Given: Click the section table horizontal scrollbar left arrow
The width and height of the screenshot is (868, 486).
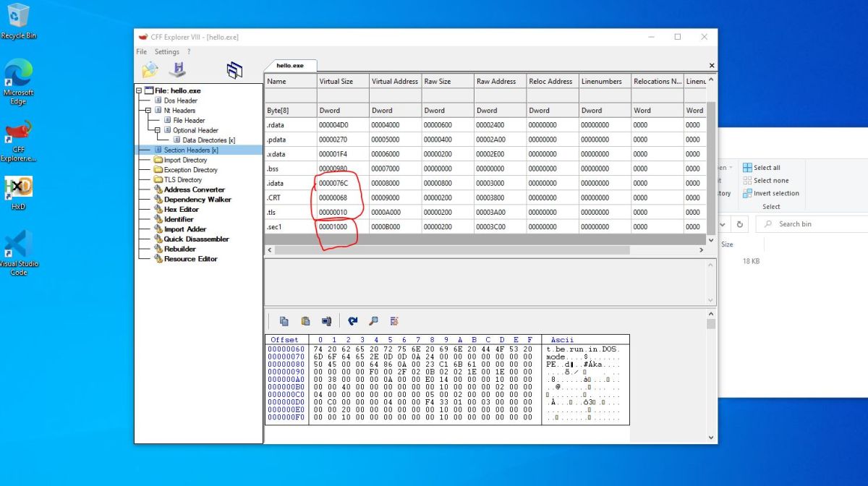Looking at the screenshot, I should click(270, 250).
